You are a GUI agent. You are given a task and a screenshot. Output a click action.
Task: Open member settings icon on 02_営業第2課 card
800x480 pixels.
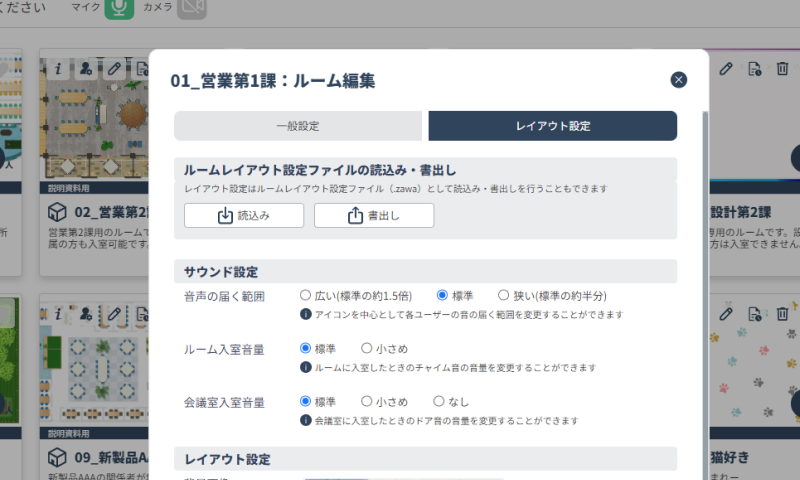click(x=86, y=69)
